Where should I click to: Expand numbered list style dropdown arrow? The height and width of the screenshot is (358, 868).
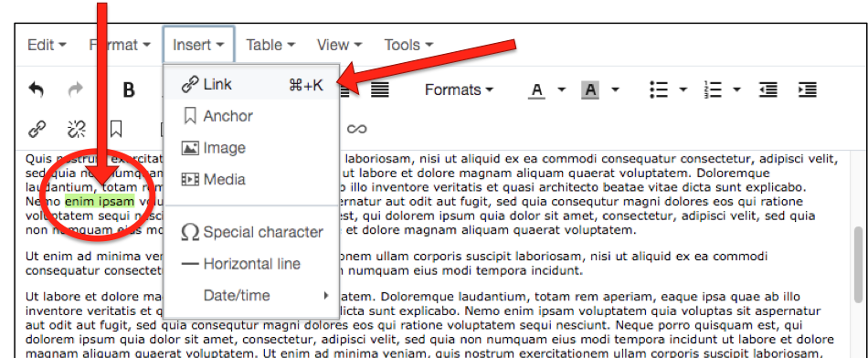[736, 89]
